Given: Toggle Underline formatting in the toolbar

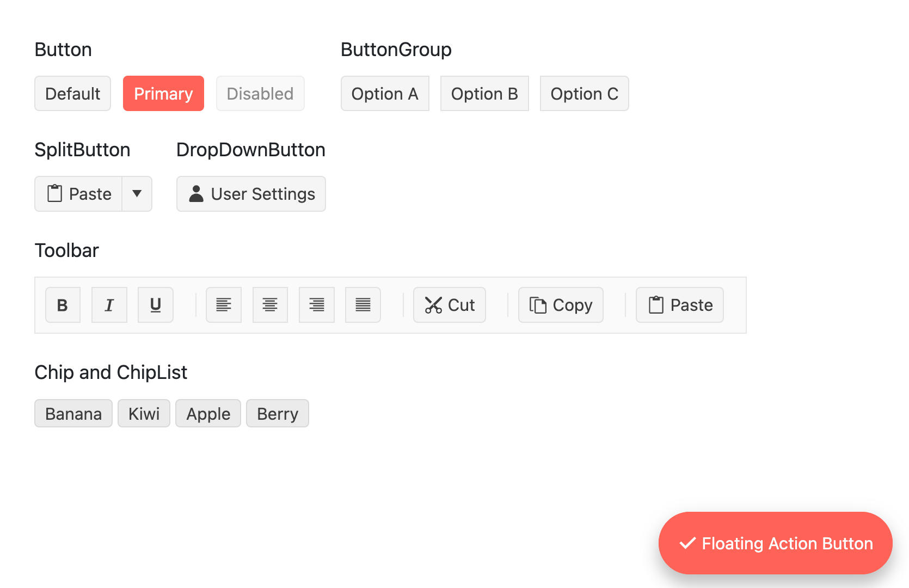Looking at the screenshot, I should click(155, 305).
